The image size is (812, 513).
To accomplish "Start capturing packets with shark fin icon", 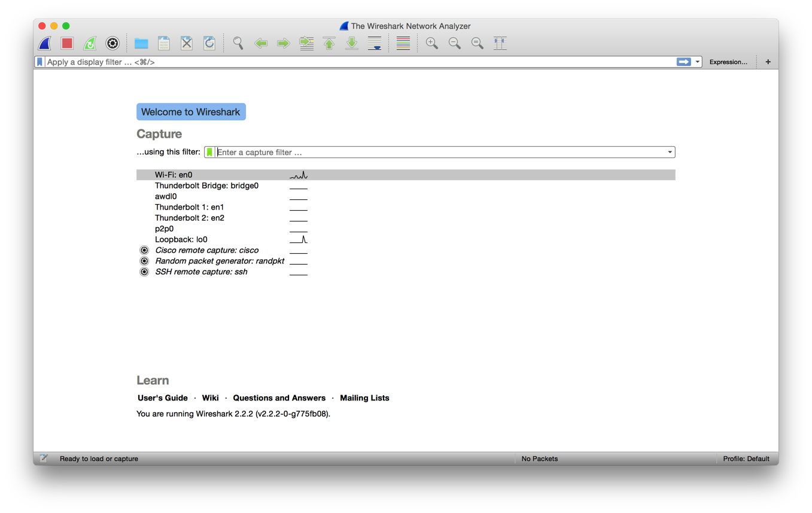I will [x=45, y=43].
